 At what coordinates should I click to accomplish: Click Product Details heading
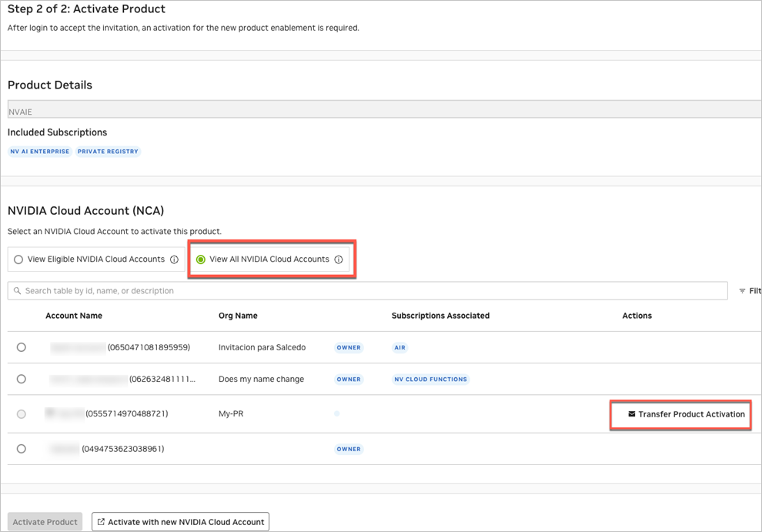pyautogui.click(x=50, y=85)
